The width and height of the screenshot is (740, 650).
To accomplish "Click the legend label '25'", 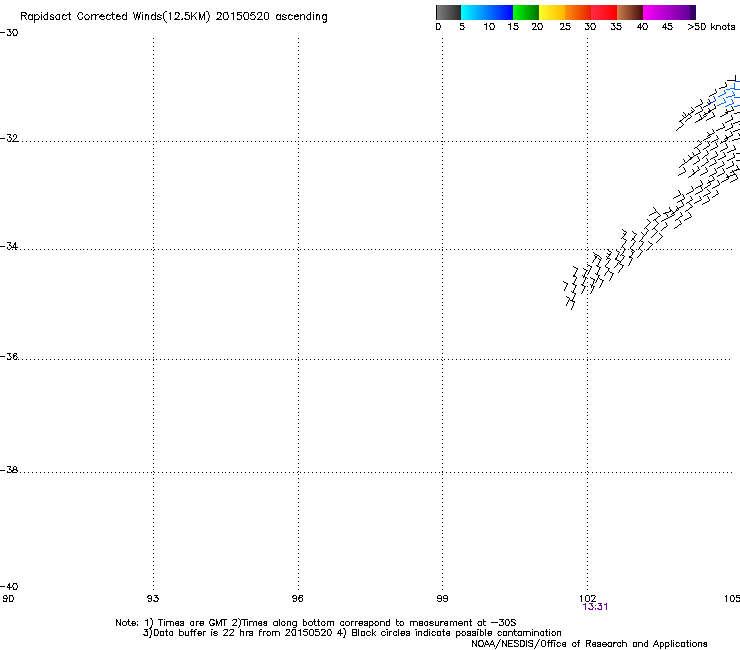I will (565, 27).
